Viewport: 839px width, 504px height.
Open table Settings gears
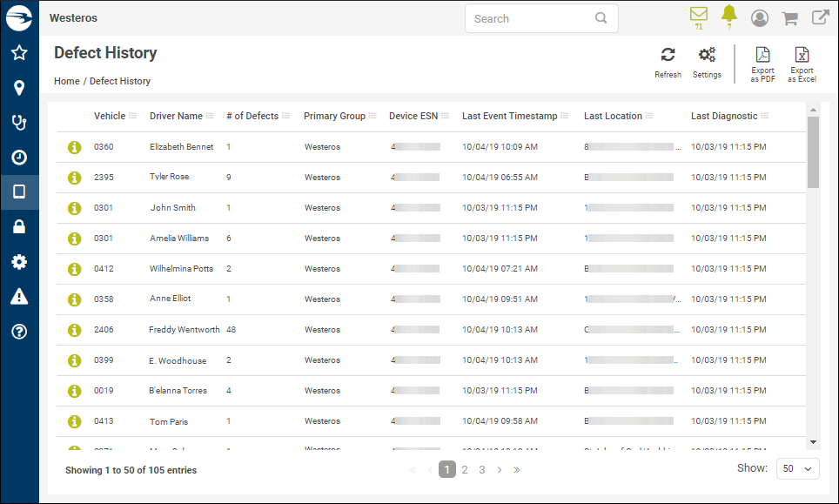[x=707, y=63]
